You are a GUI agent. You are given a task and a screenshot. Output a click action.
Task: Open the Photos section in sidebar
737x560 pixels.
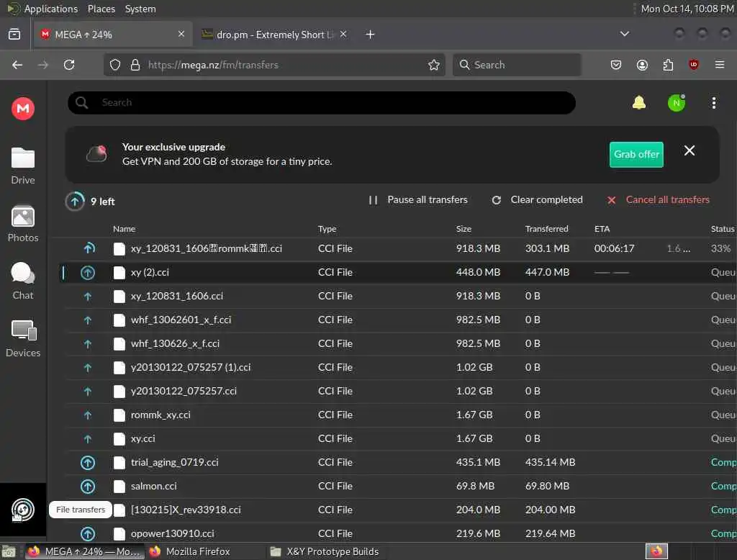point(22,224)
